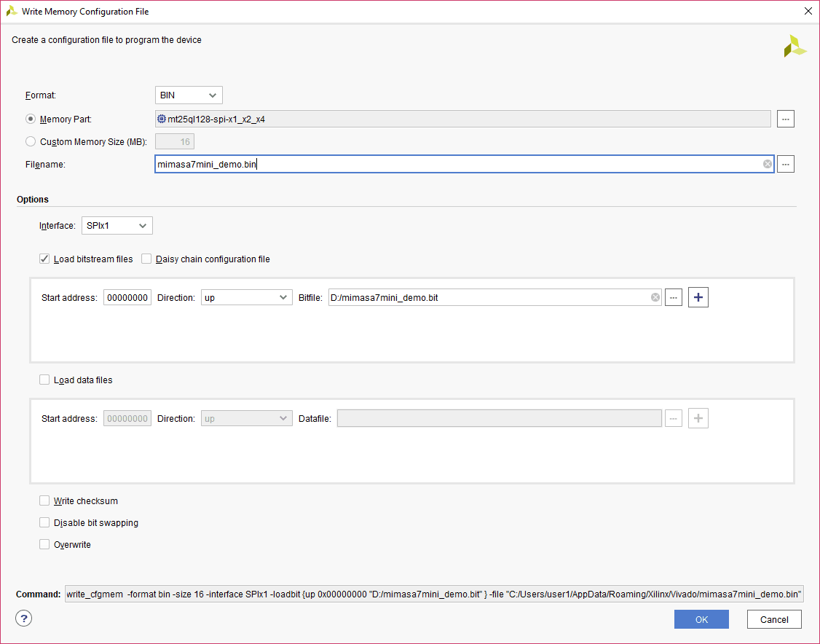This screenshot has width=820, height=644.
Task: Open bitfile Direction dropdown set to up
Action: click(246, 297)
